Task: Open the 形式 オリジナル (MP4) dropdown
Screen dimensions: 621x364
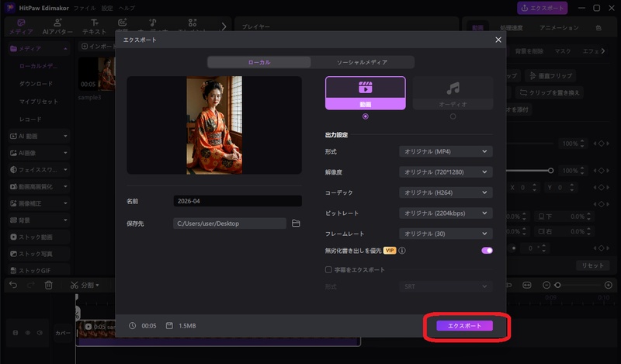Action: pyautogui.click(x=446, y=151)
